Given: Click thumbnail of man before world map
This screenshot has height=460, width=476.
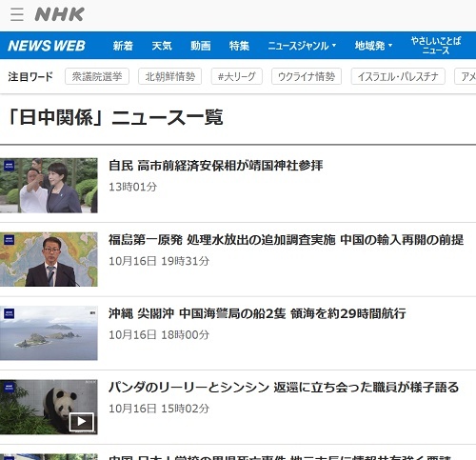Looking at the screenshot, I should [49, 259].
